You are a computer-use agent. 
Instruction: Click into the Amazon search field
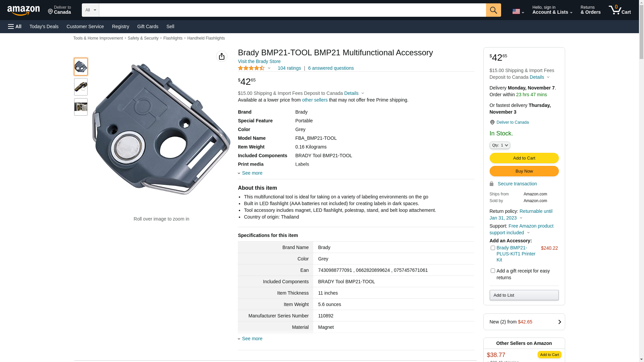(292, 10)
